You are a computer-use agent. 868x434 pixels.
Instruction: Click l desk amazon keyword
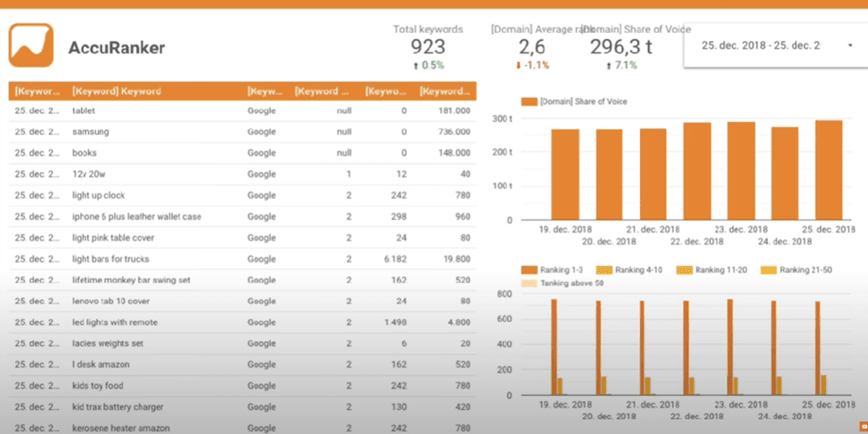coord(101,365)
